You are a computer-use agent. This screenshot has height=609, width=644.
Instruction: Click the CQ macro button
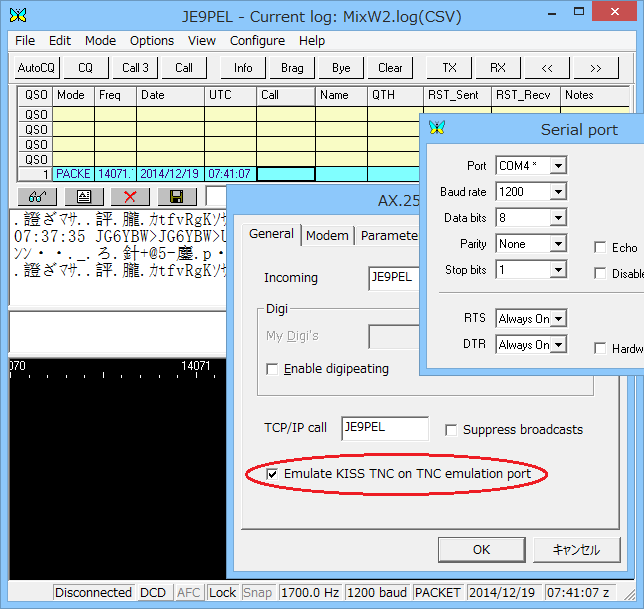(85, 68)
